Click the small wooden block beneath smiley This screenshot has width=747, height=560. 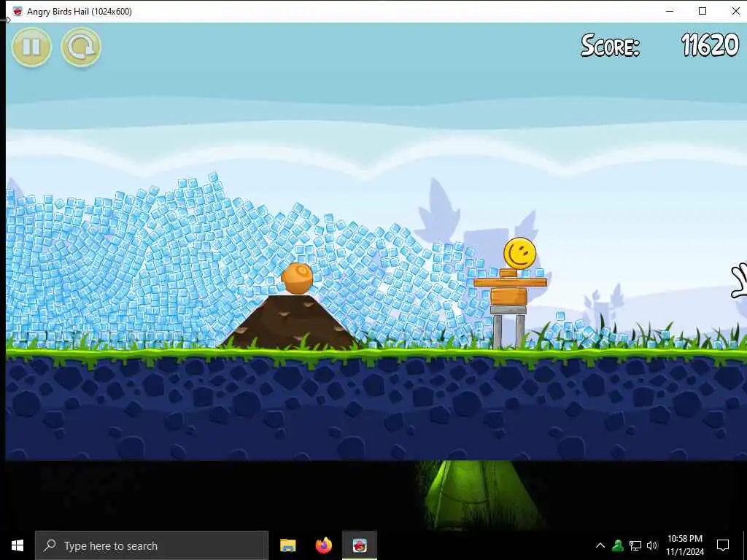point(508,273)
